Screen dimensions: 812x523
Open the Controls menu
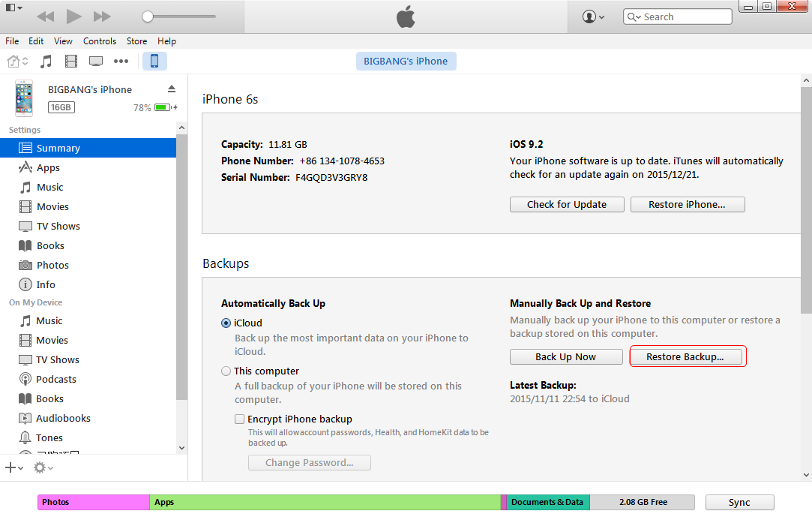100,41
